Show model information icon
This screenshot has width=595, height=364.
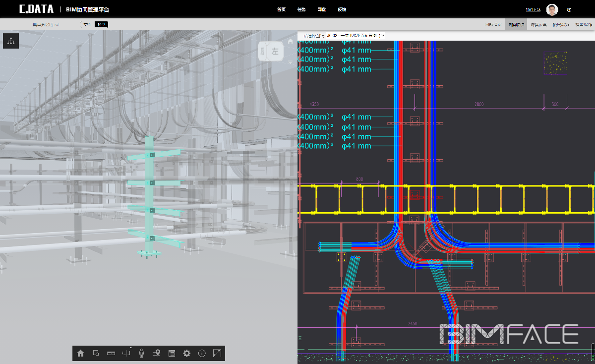[202, 354]
